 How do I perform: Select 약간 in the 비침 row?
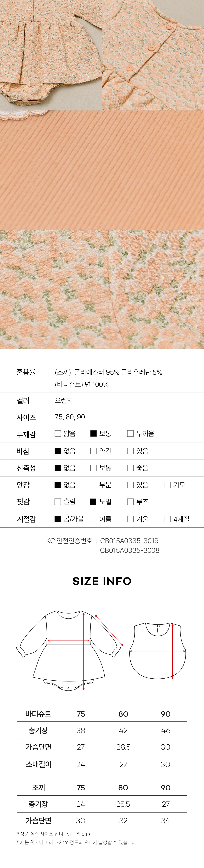click(x=93, y=451)
